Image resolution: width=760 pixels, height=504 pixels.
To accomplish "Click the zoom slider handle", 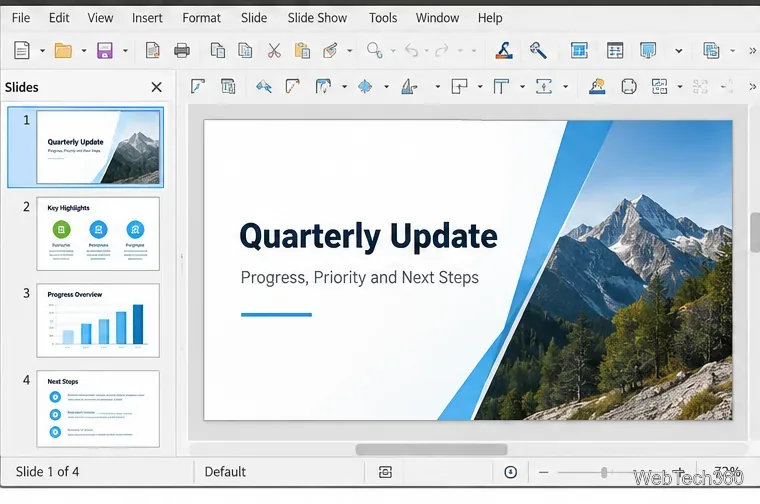I will tap(604, 472).
